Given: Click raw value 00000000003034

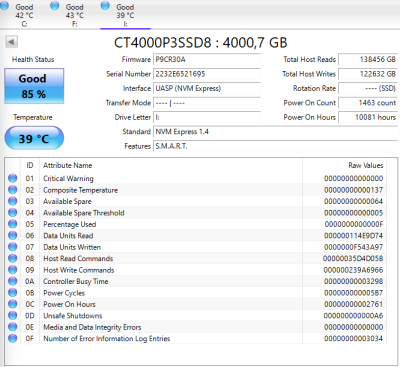Looking at the screenshot, I should click(354, 338).
